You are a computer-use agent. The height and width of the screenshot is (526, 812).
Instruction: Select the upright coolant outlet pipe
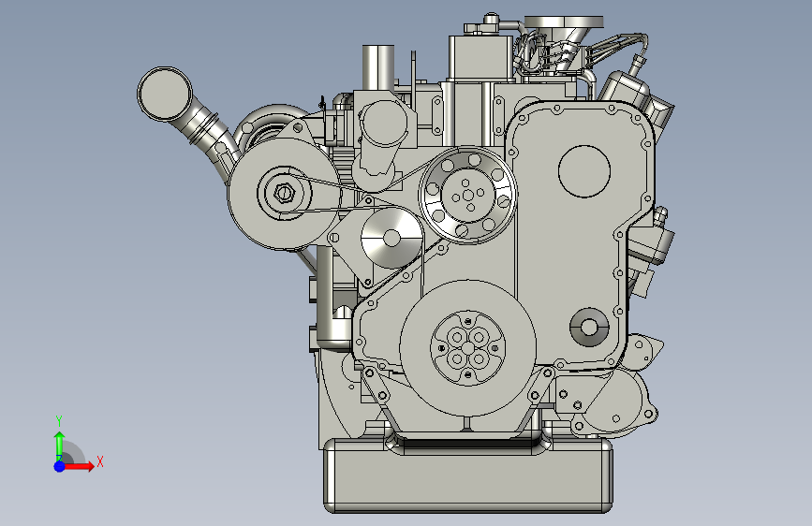378,67
